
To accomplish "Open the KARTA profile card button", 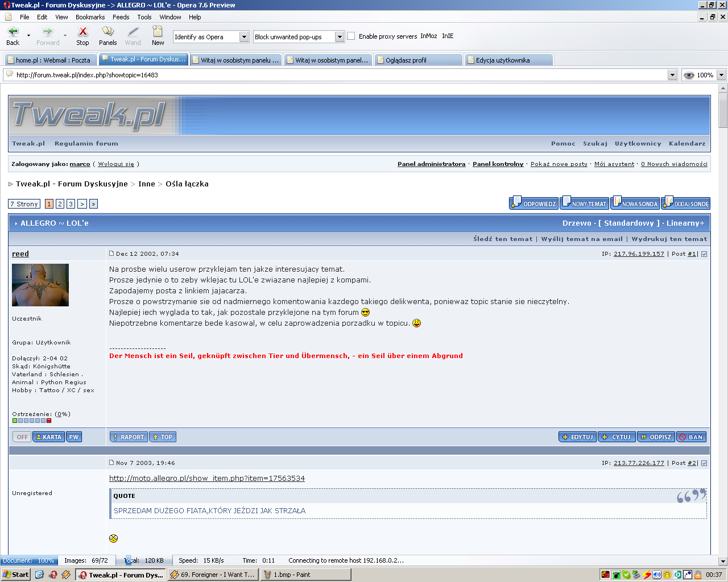I will pyautogui.click(x=48, y=437).
